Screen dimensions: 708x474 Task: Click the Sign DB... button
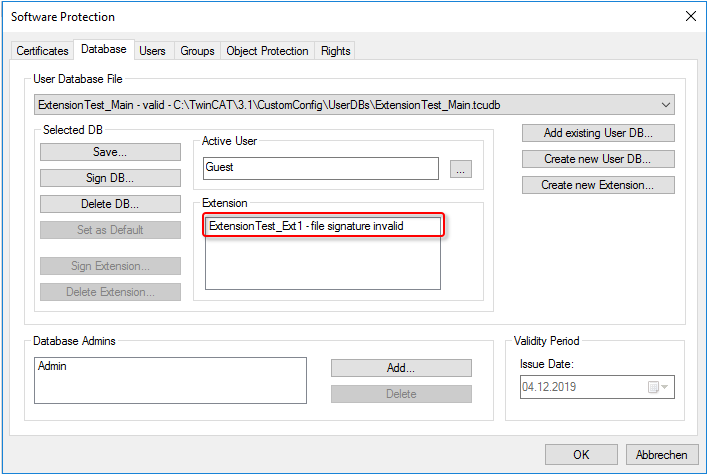110,178
